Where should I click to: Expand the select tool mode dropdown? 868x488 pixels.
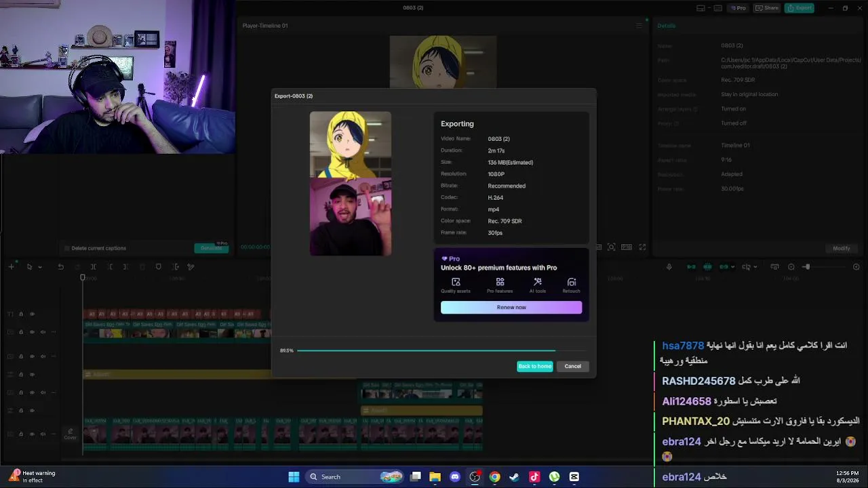point(39,267)
